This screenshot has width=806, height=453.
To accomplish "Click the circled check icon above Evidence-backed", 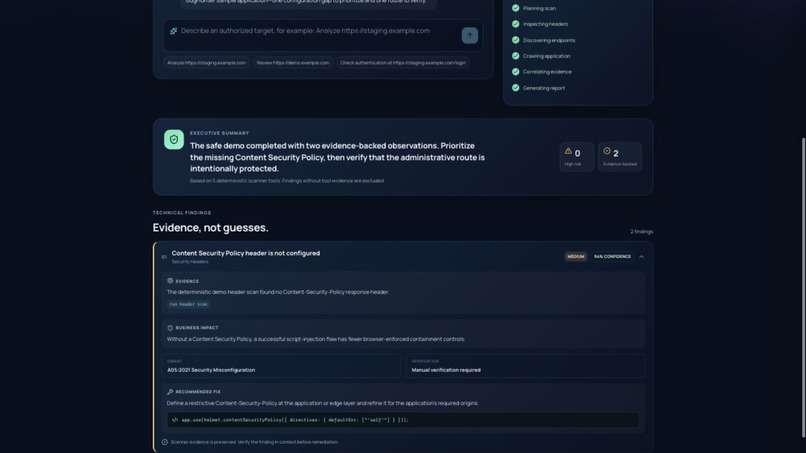I will tap(607, 151).
